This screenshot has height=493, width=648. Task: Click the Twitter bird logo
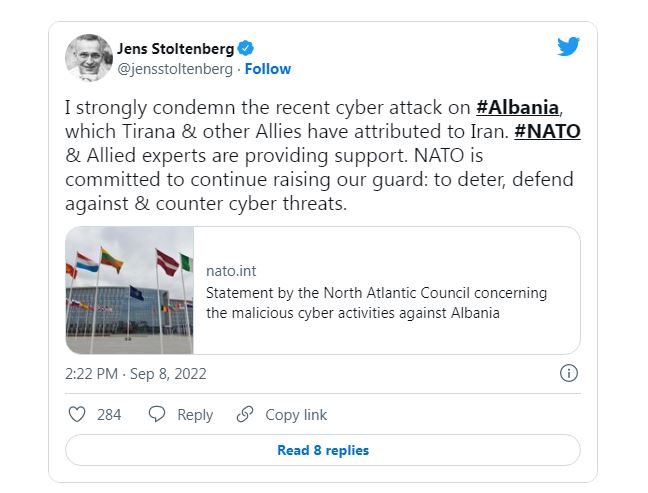(x=569, y=47)
